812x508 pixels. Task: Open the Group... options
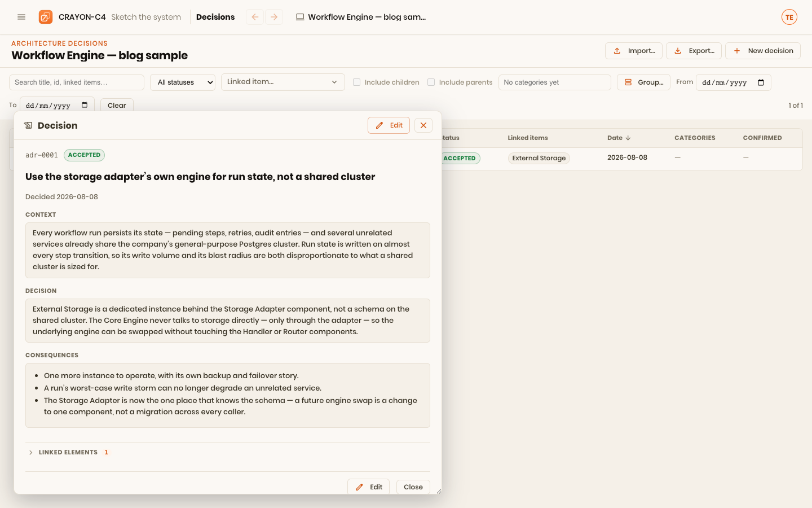pos(643,82)
